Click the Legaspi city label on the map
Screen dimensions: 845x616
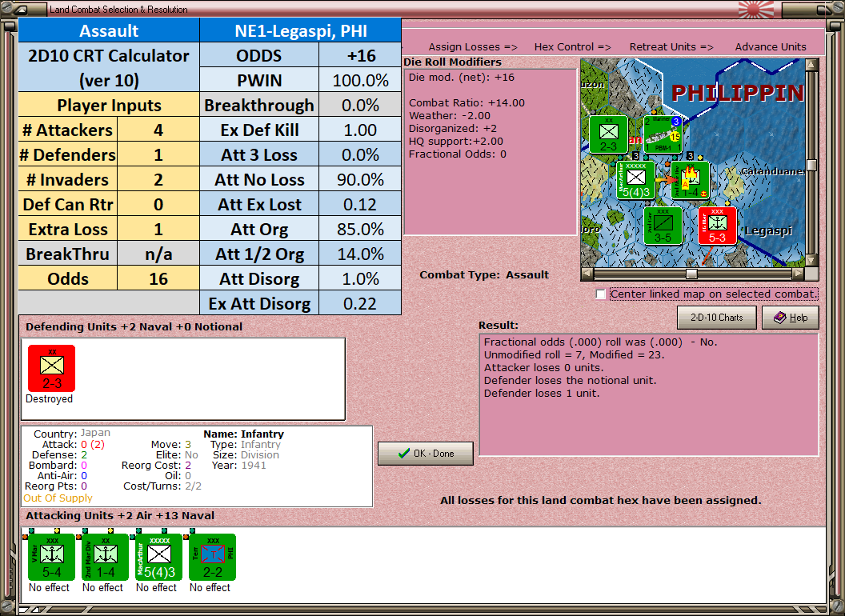768,230
